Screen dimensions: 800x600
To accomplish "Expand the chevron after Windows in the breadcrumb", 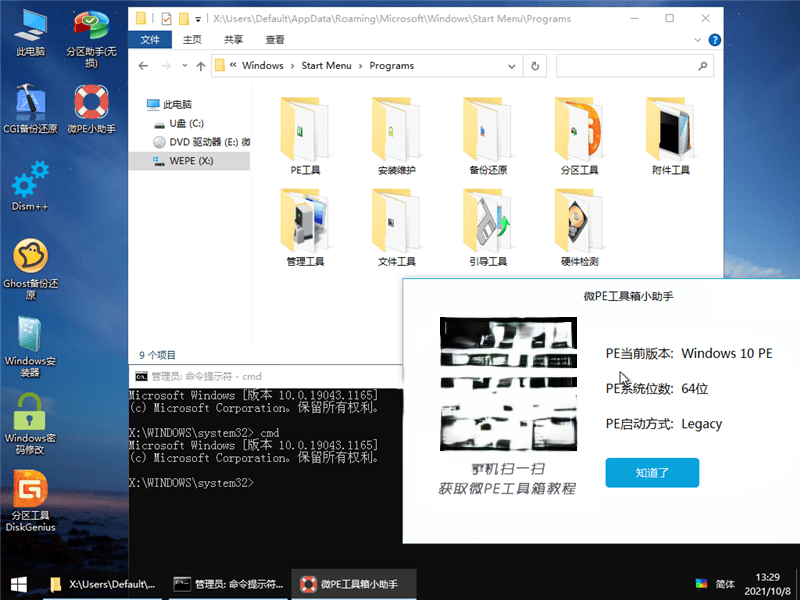I will tap(292, 66).
